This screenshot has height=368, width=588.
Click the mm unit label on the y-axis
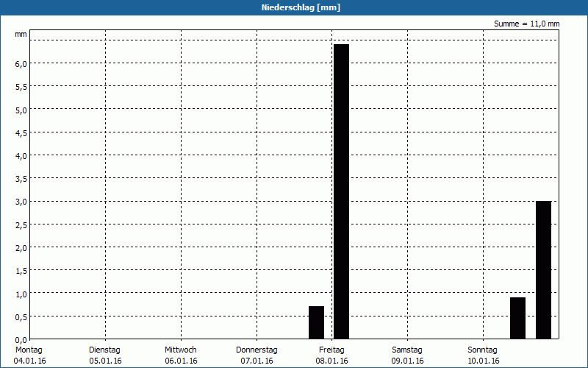coord(21,34)
